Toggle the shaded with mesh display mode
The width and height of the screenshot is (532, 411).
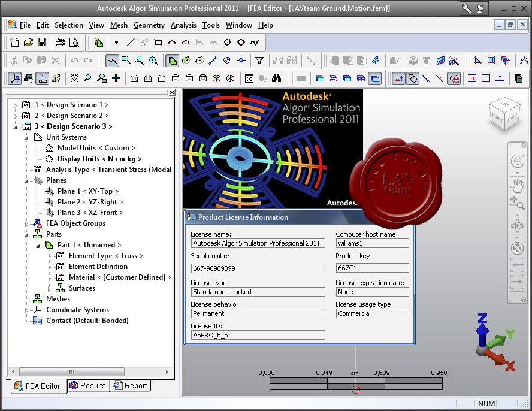375,78
